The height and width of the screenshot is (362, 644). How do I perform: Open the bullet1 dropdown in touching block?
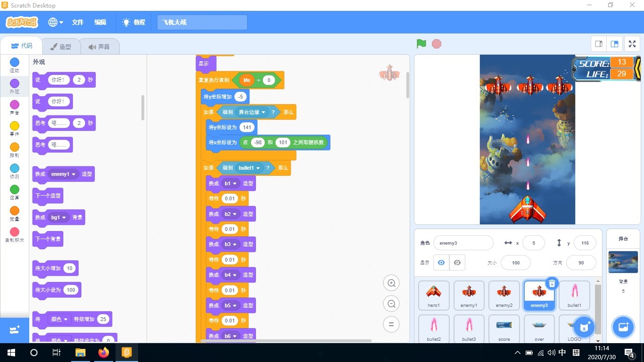click(249, 168)
